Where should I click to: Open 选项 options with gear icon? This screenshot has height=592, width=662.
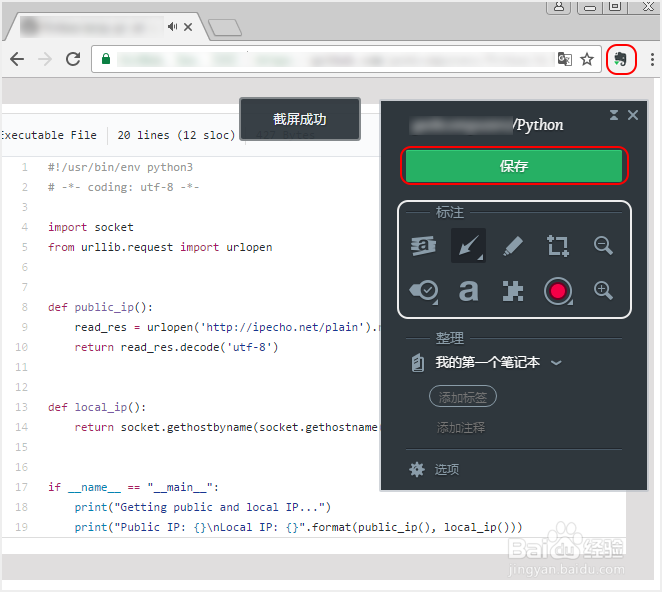tap(434, 469)
